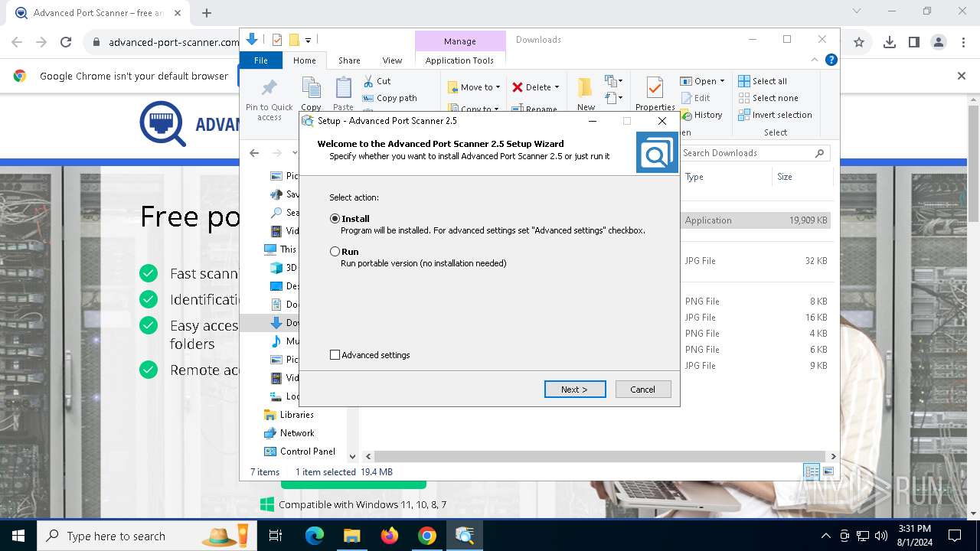980x551 pixels.
Task: Open Firefox from the taskbar
Action: click(390, 536)
